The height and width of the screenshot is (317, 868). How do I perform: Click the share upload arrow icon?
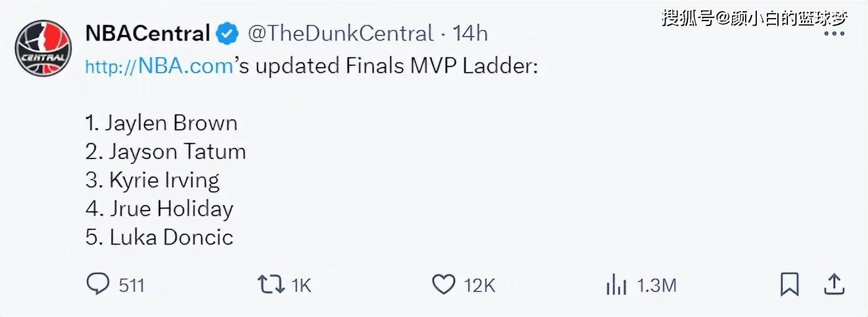tap(834, 284)
